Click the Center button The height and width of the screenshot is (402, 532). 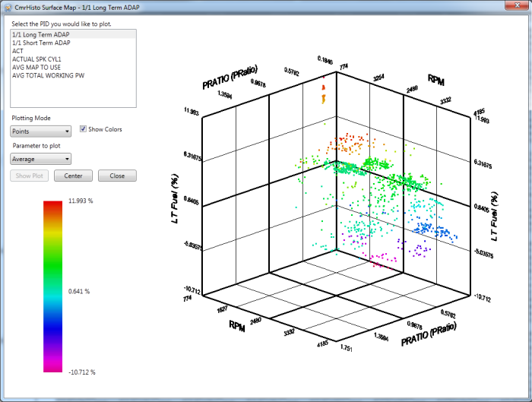tap(73, 176)
